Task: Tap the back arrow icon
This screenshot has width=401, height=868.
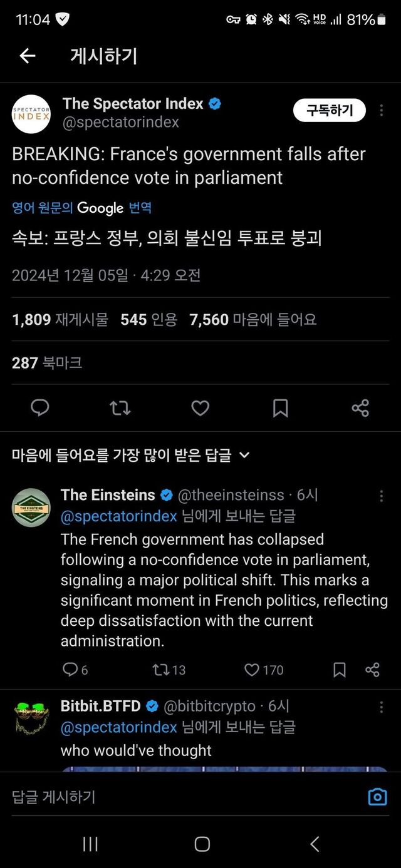Action: point(27,56)
